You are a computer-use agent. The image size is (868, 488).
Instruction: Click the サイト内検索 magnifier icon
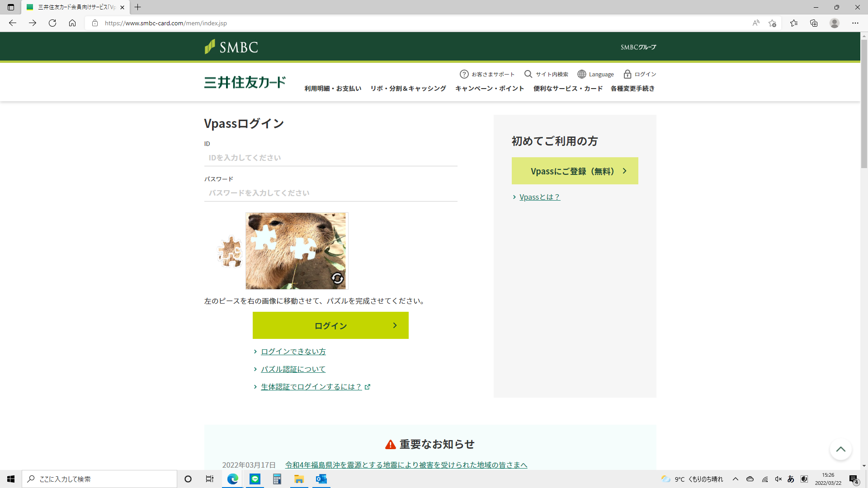click(x=528, y=74)
